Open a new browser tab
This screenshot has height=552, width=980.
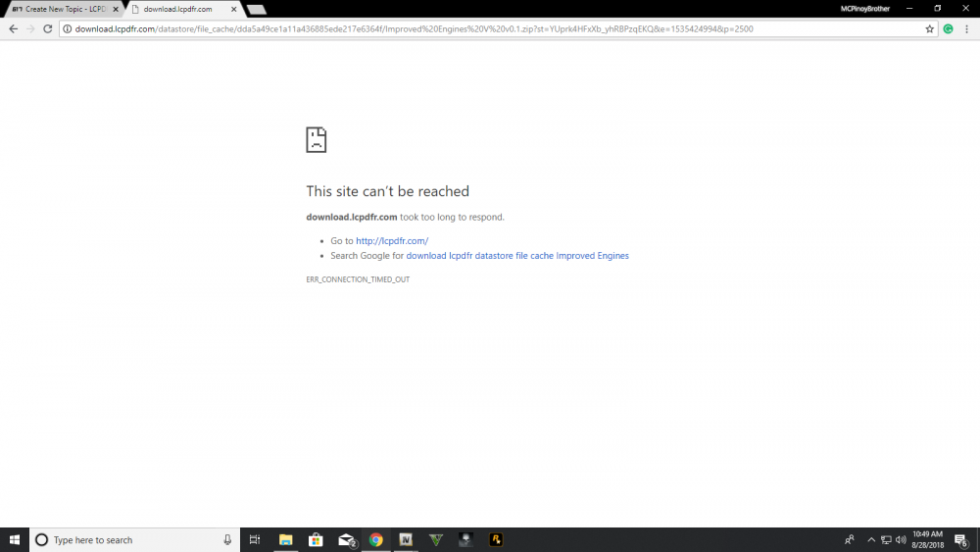point(256,10)
